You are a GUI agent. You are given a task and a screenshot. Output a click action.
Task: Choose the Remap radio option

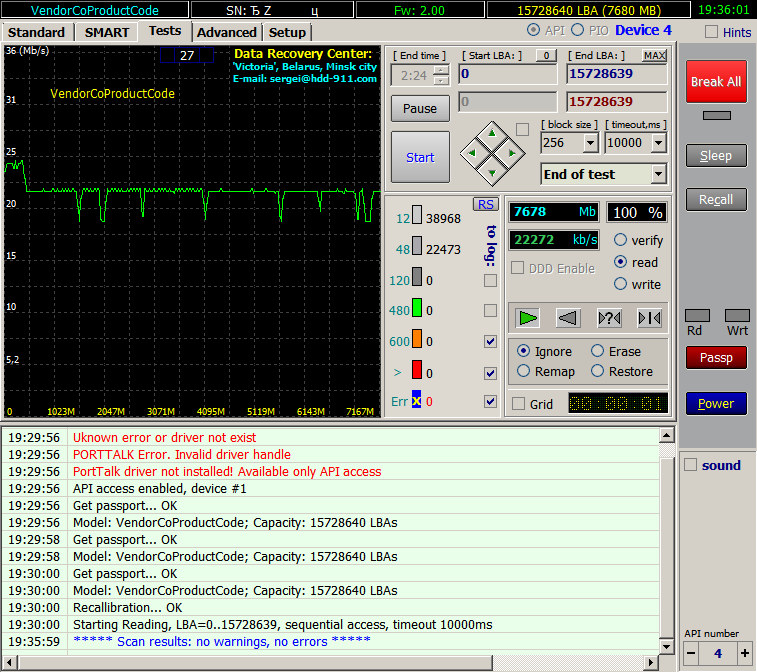524,371
